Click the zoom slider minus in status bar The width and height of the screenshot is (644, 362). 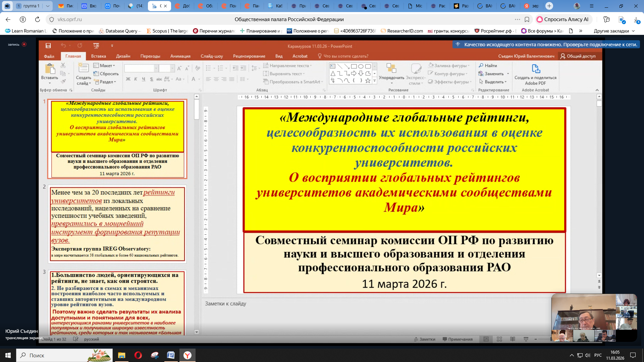click(536, 339)
